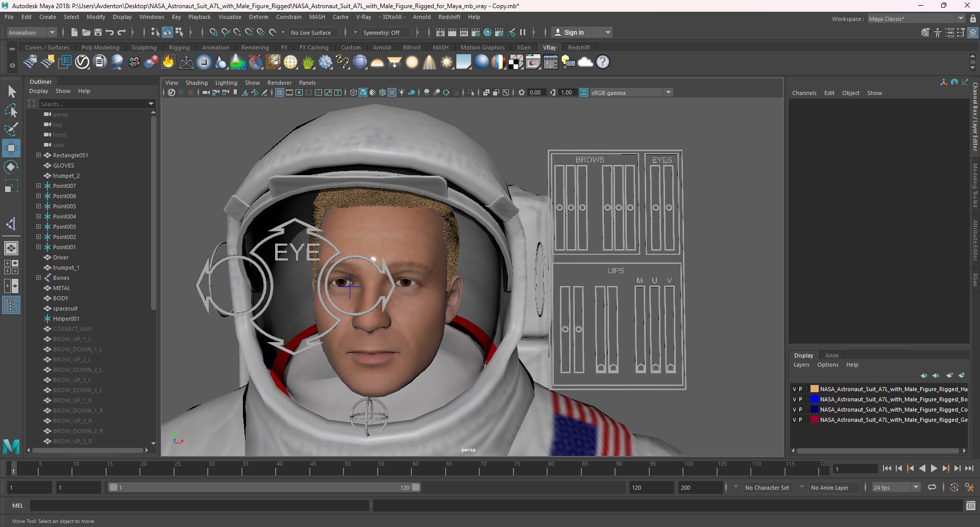Click the Open Scene folder icon
The height and width of the screenshot is (527, 980).
click(86, 32)
